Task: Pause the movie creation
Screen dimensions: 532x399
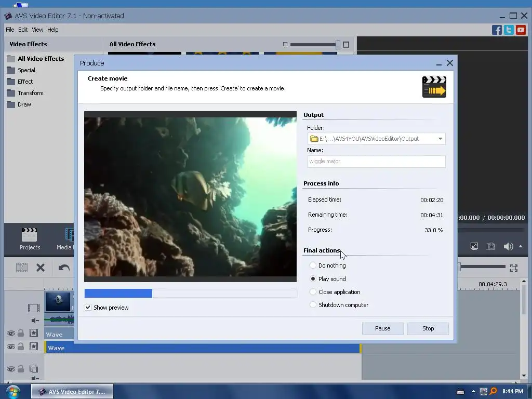Action: pyautogui.click(x=383, y=328)
